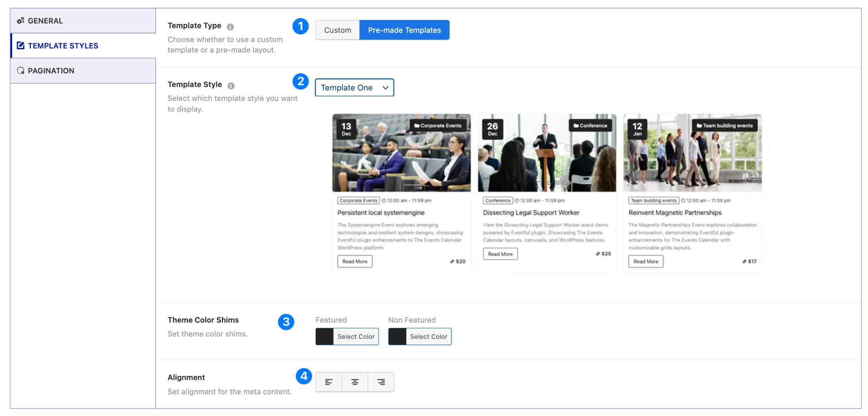Click Select Color for Non Featured shim

429,336
